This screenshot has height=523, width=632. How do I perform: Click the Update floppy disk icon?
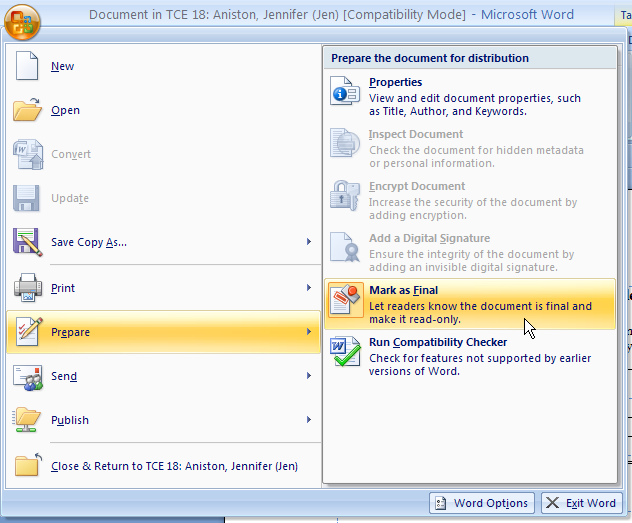coord(26,198)
